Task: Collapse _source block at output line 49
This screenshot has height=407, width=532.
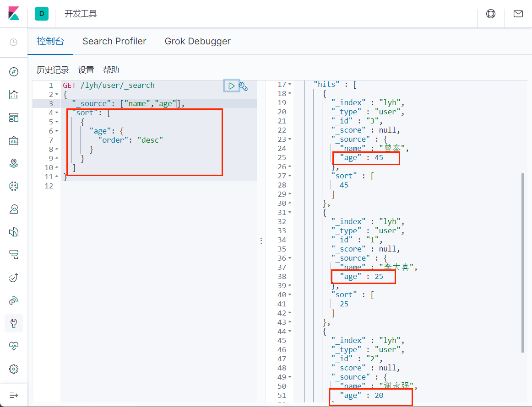Action: (290, 377)
